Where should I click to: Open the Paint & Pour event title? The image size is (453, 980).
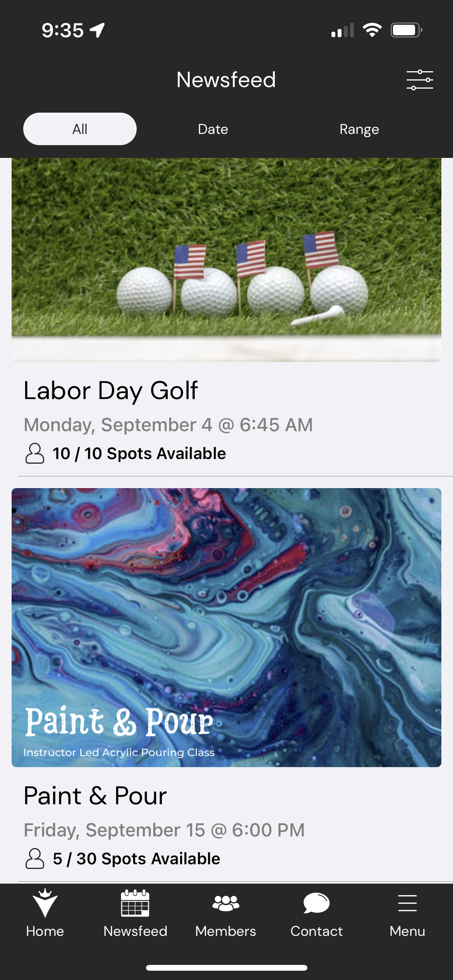point(95,796)
